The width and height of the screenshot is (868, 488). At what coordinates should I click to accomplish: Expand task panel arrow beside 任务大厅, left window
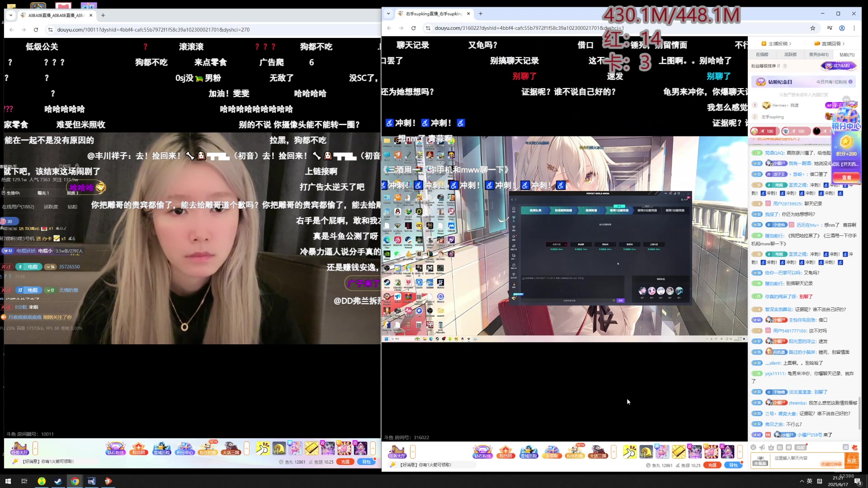click(x=35, y=448)
